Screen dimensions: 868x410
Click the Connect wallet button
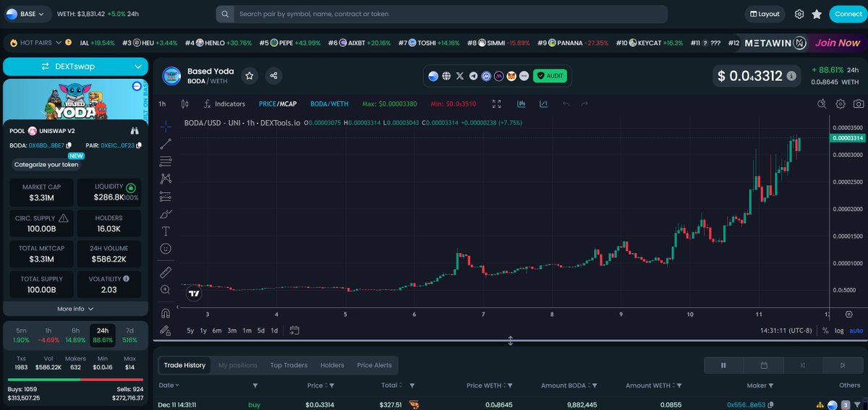click(x=848, y=14)
